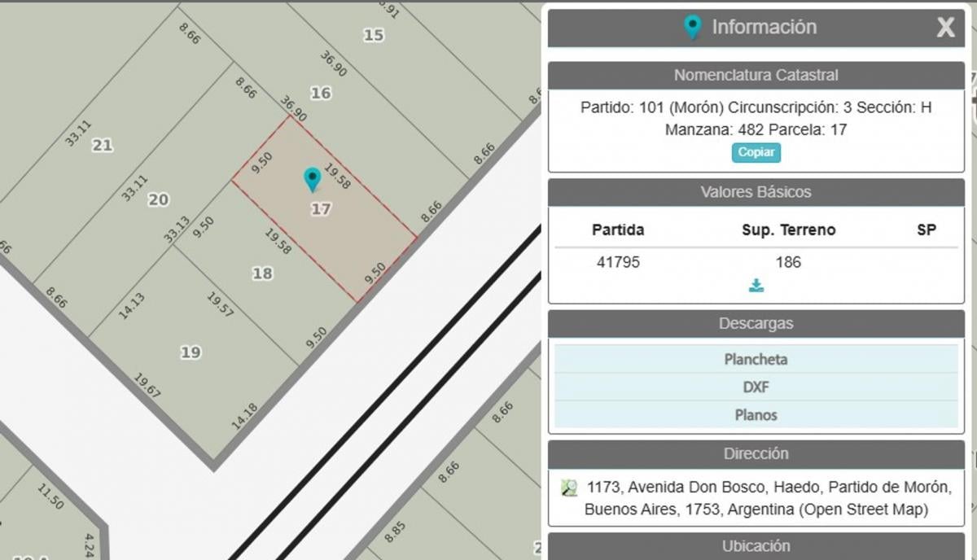Viewport: 977px width, 560px height.
Task: Click the Descargas section header
Action: click(756, 323)
